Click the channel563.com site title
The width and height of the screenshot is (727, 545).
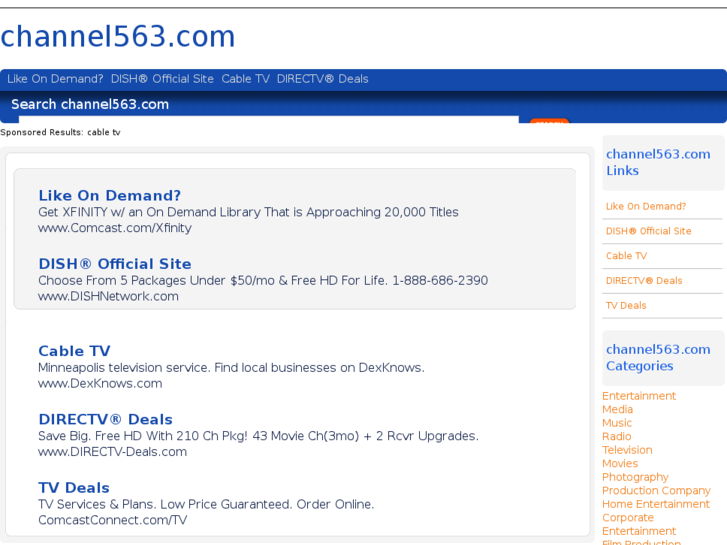point(118,36)
